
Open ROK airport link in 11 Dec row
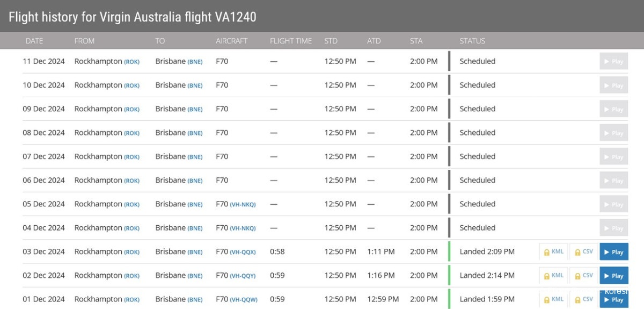pos(131,62)
